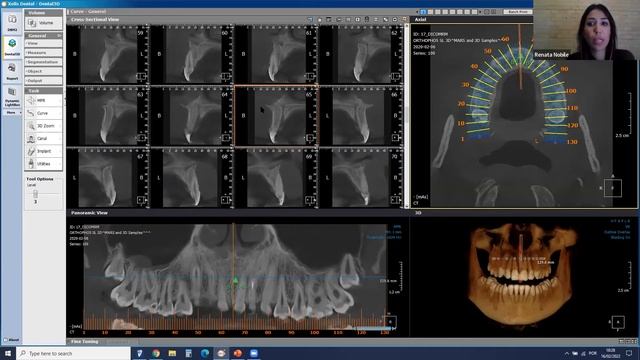Open the Windows Start menu
The image size is (640, 360).
coord(8,353)
